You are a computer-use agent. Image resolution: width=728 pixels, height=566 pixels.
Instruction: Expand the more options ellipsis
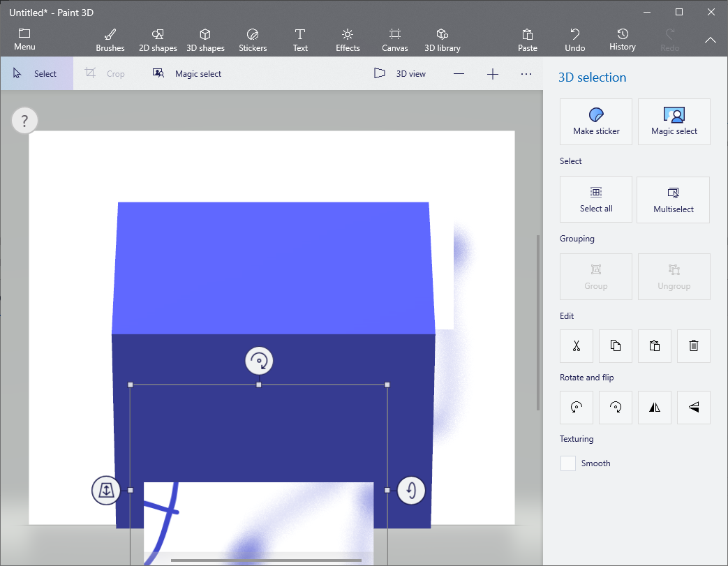(x=526, y=74)
